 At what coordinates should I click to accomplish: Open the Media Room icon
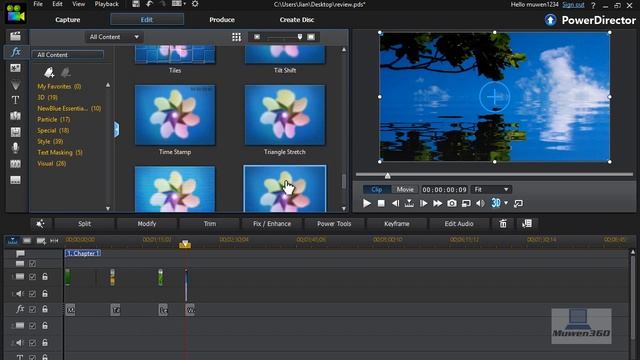16,36
